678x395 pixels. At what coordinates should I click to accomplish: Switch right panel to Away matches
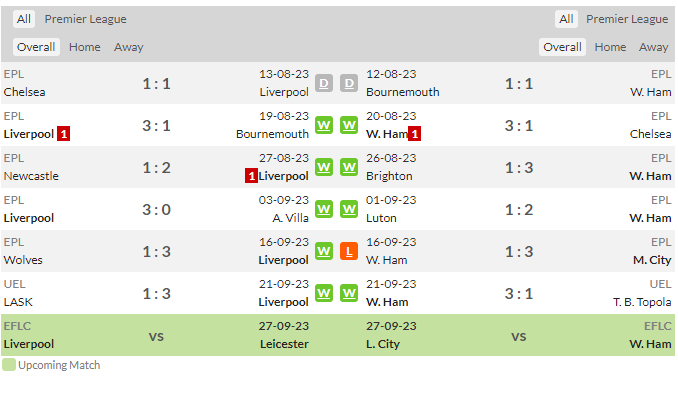653,47
